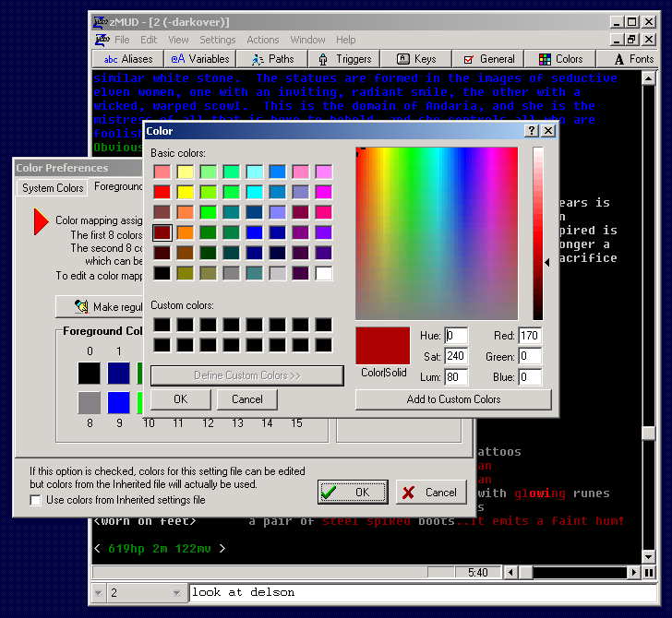Click the luminosity slider arrow
Image resolution: width=672 pixels, height=618 pixels.
[547, 263]
